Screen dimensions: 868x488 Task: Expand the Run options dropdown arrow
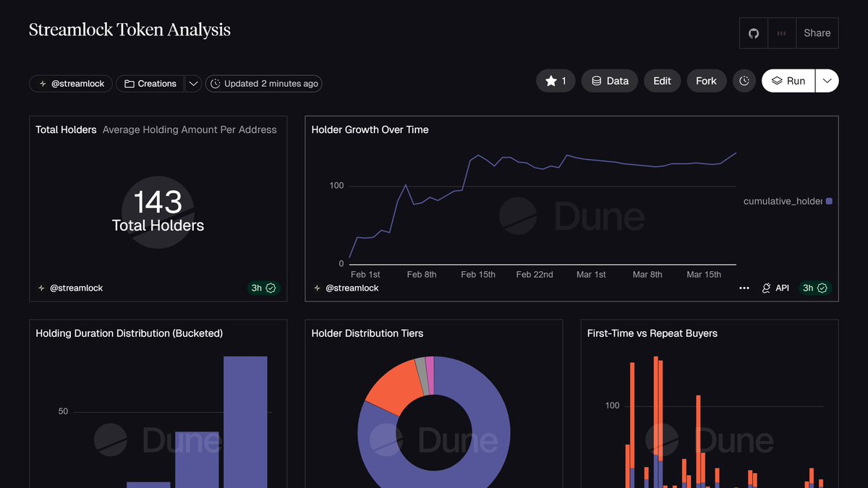tap(827, 81)
